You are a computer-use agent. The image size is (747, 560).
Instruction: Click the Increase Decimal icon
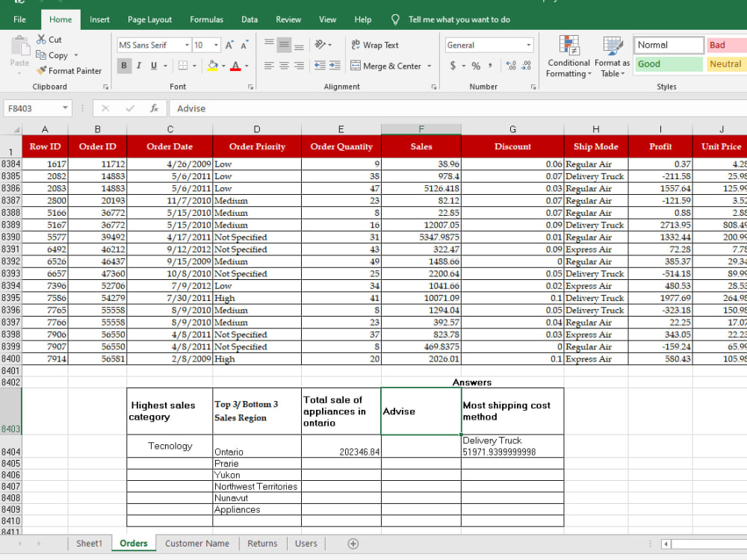pyautogui.click(x=511, y=66)
